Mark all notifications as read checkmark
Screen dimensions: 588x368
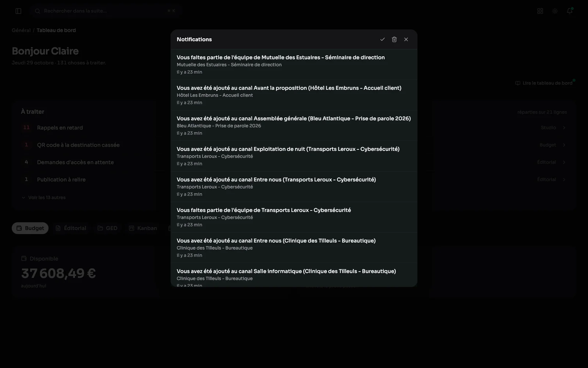tap(383, 39)
